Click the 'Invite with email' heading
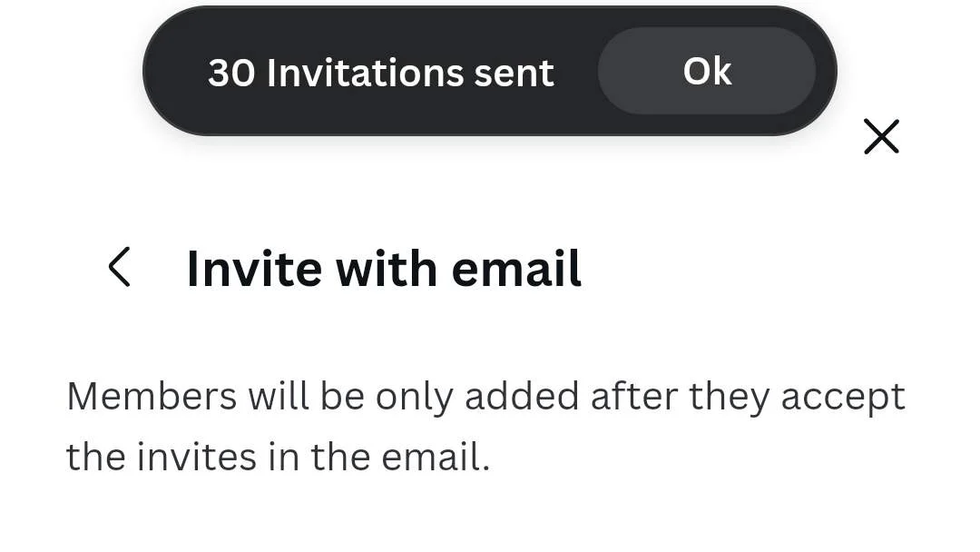This screenshot has height=552, width=980. point(384,269)
